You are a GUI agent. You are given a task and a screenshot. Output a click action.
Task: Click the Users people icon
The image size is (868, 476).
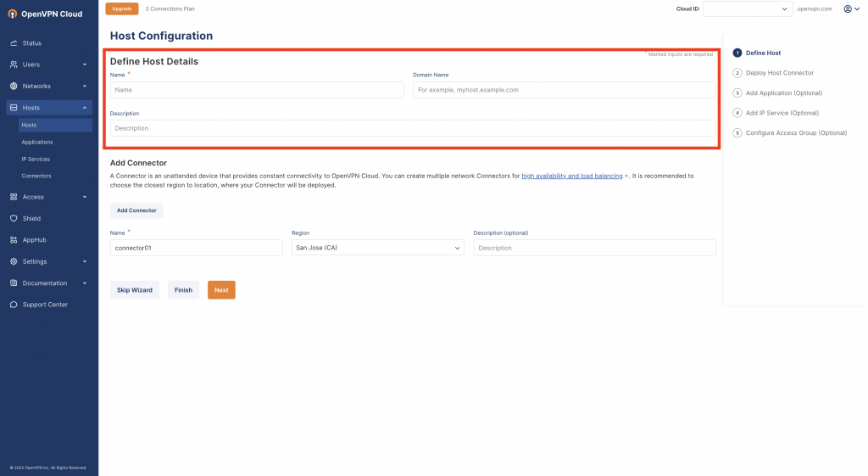pyautogui.click(x=14, y=64)
